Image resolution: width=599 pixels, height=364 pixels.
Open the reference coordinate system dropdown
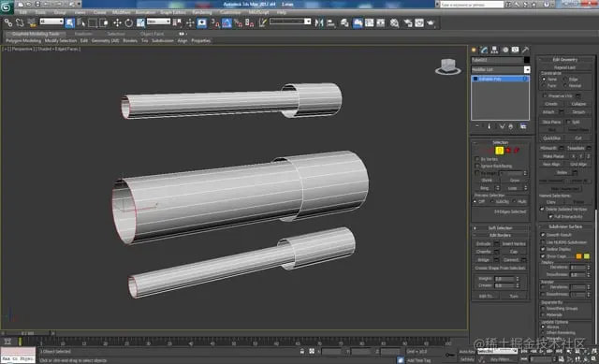click(x=158, y=22)
